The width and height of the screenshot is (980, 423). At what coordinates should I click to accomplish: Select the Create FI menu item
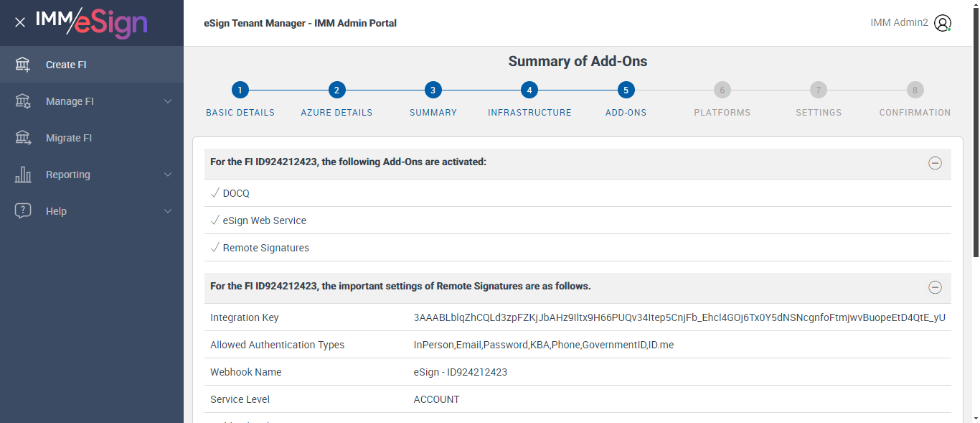[x=66, y=65]
